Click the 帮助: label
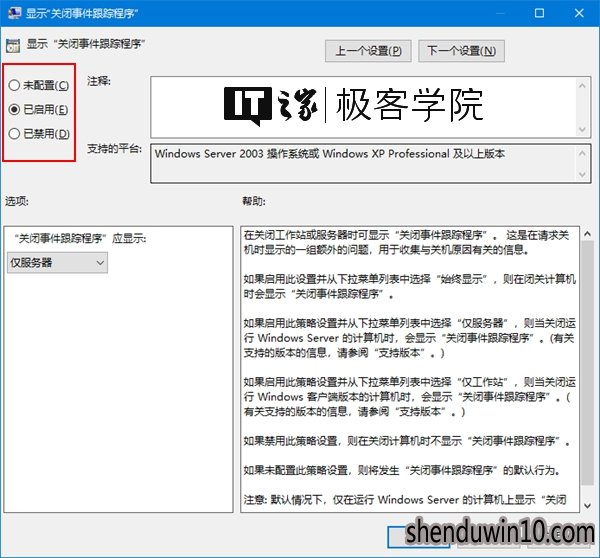Viewport: 600px width, 558px height. (x=254, y=201)
